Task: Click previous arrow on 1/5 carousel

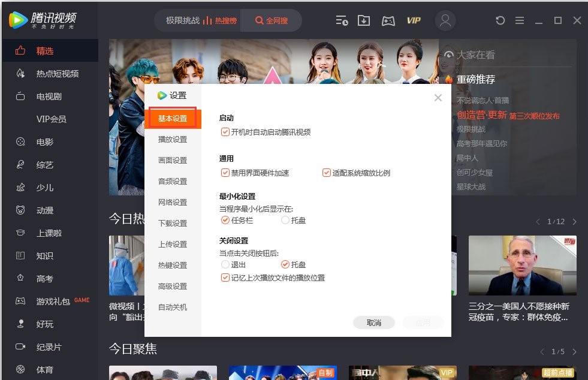Action: 542,352
